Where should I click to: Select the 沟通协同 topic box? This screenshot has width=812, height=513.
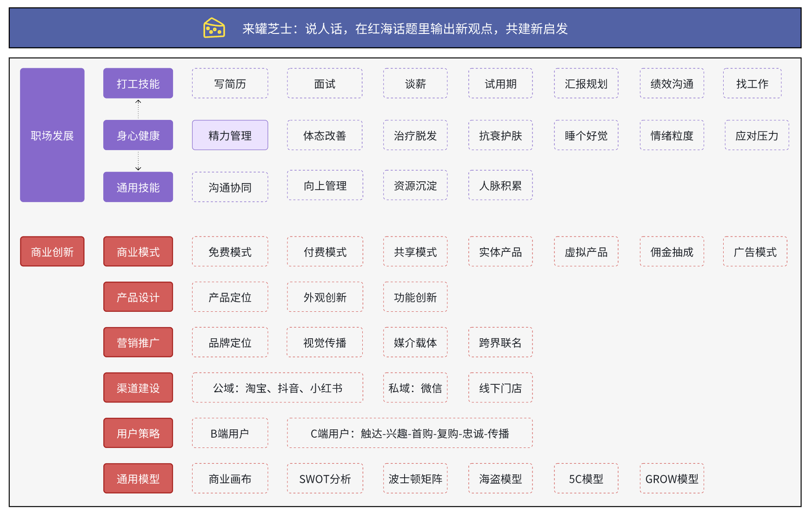(x=230, y=187)
